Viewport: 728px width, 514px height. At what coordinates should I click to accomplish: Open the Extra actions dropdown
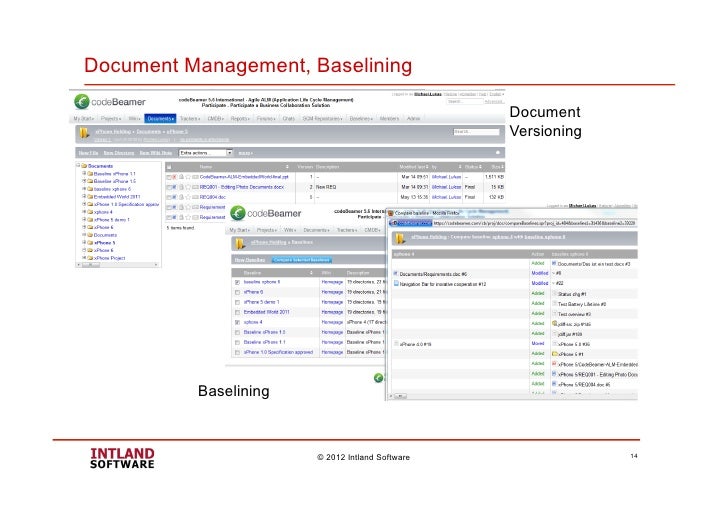(x=206, y=153)
